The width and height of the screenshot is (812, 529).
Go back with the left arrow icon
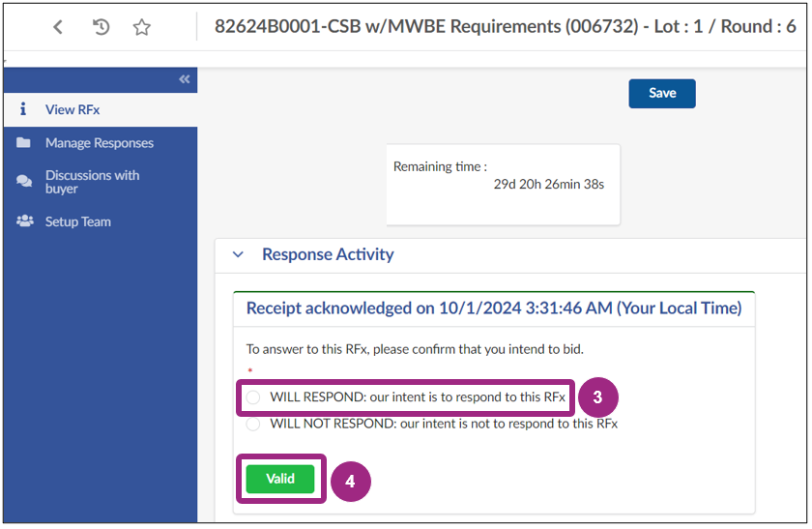coord(58,27)
